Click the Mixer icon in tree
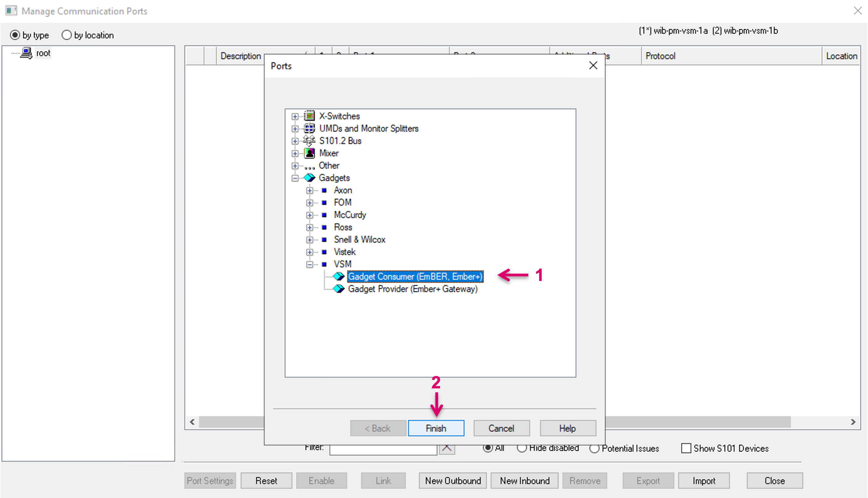Screen dimensions: 868x498 click(309, 153)
